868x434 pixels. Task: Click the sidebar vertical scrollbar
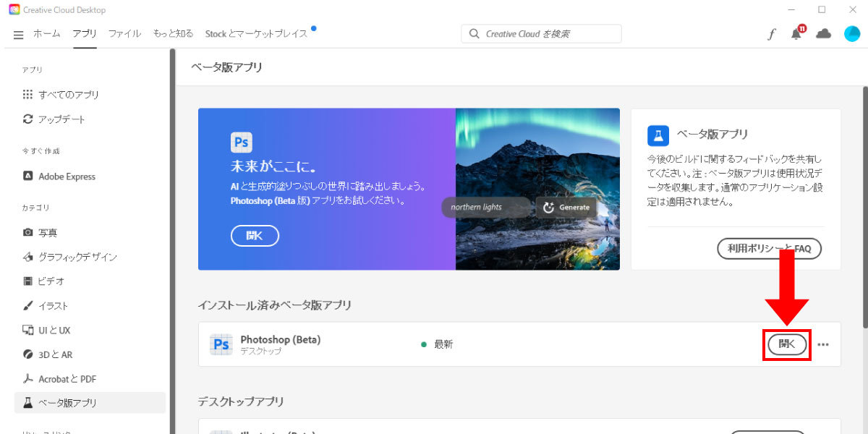click(172, 242)
